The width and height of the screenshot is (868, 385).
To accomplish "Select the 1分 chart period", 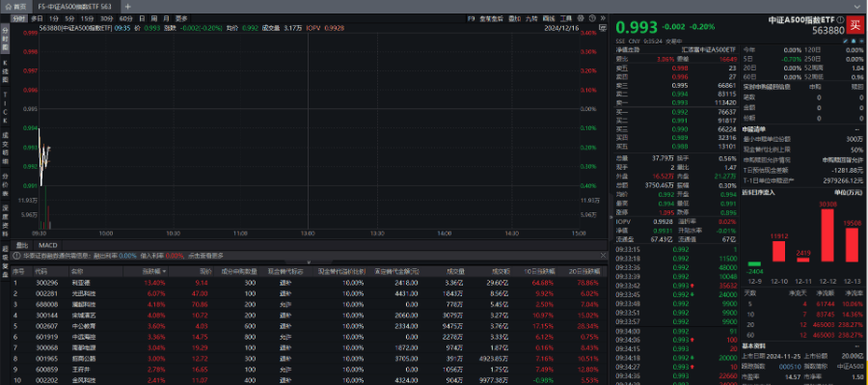I will point(54,18).
